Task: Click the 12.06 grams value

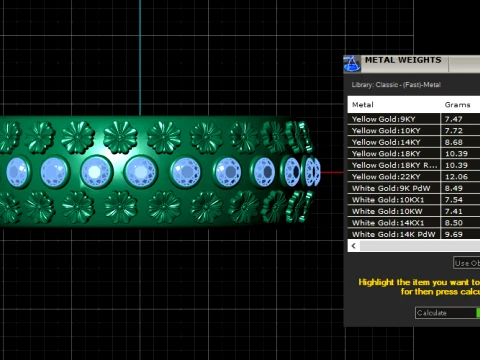Action: [456, 177]
